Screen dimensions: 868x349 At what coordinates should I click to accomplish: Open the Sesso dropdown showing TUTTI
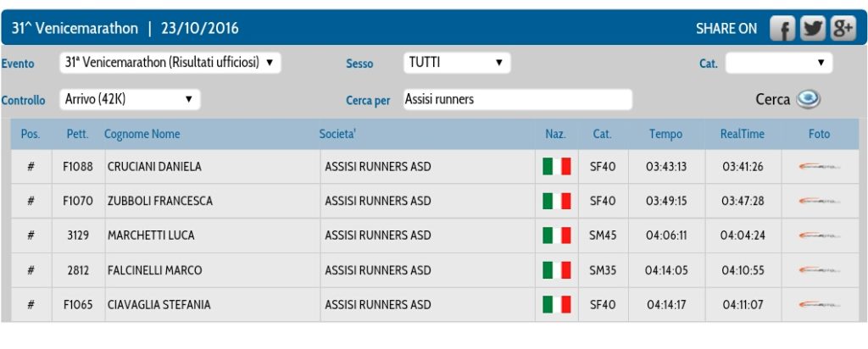pyautogui.click(x=457, y=63)
